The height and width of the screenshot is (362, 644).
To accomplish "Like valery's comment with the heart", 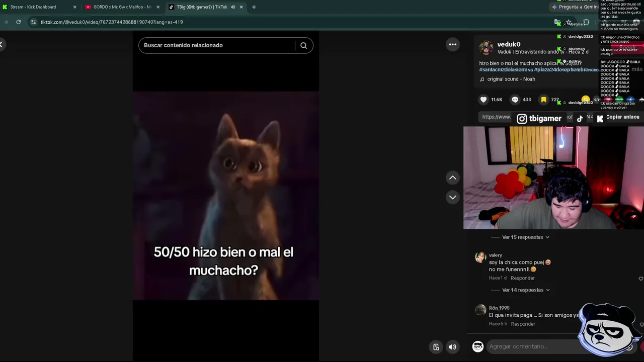I will (640, 279).
